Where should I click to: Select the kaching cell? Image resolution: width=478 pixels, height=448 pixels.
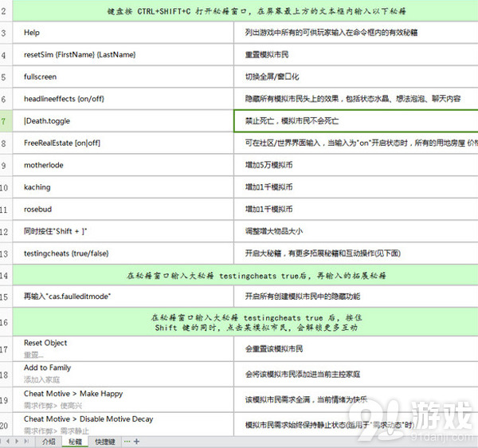tap(123, 187)
